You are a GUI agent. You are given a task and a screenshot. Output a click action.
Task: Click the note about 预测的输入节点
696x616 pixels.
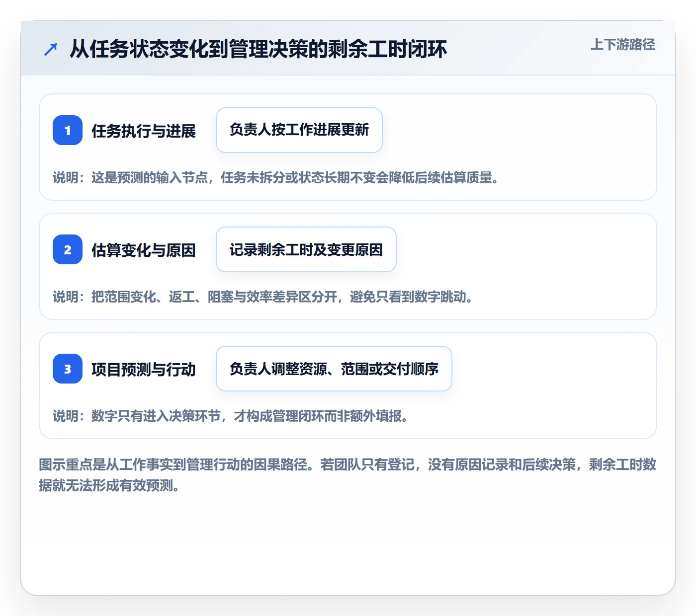[276, 177]
